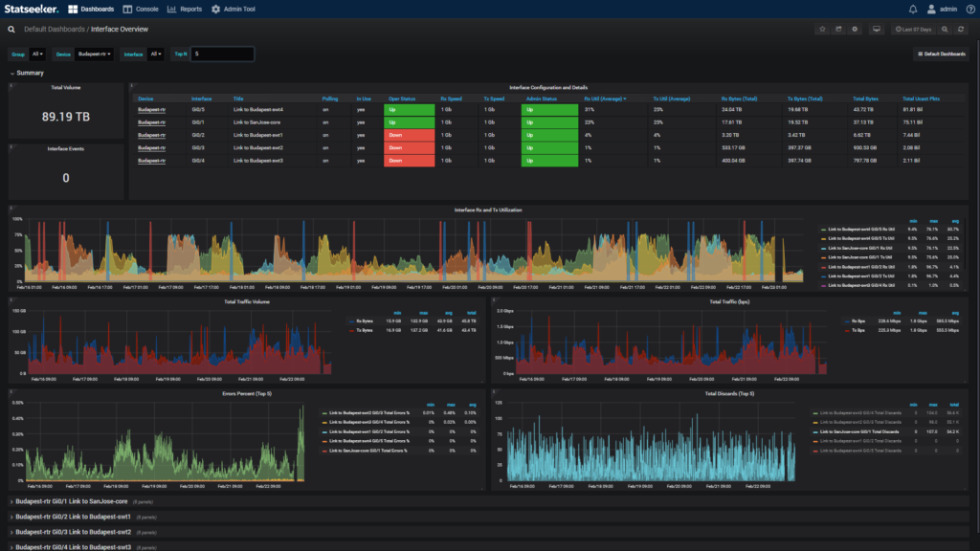980x551 pixels.
Task: Open the Group filter dropdown
Action: (x=37, y=55)
